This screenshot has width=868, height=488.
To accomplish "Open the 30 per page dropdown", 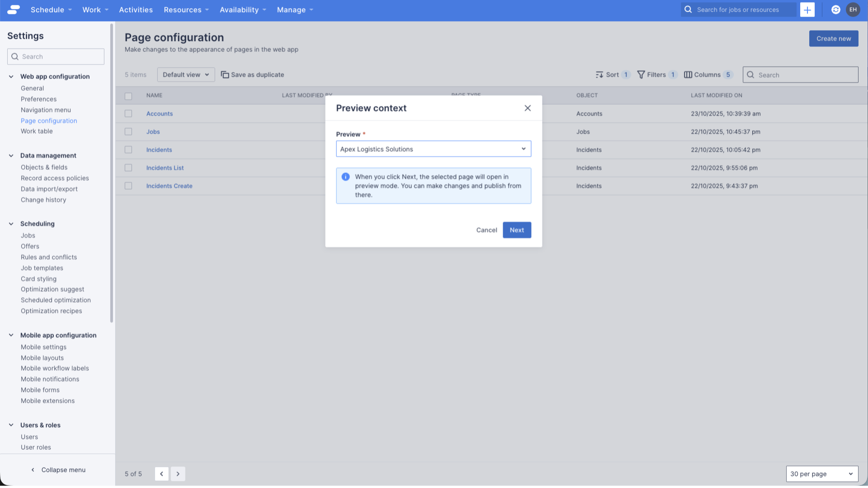I will 821,474.
